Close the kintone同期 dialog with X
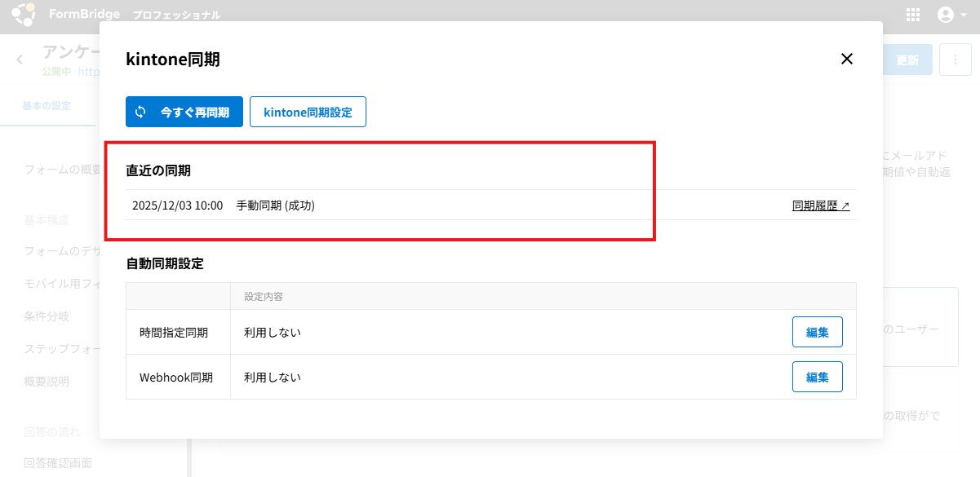This screenshot has height=477, width=980. click(x=846, y=59)
